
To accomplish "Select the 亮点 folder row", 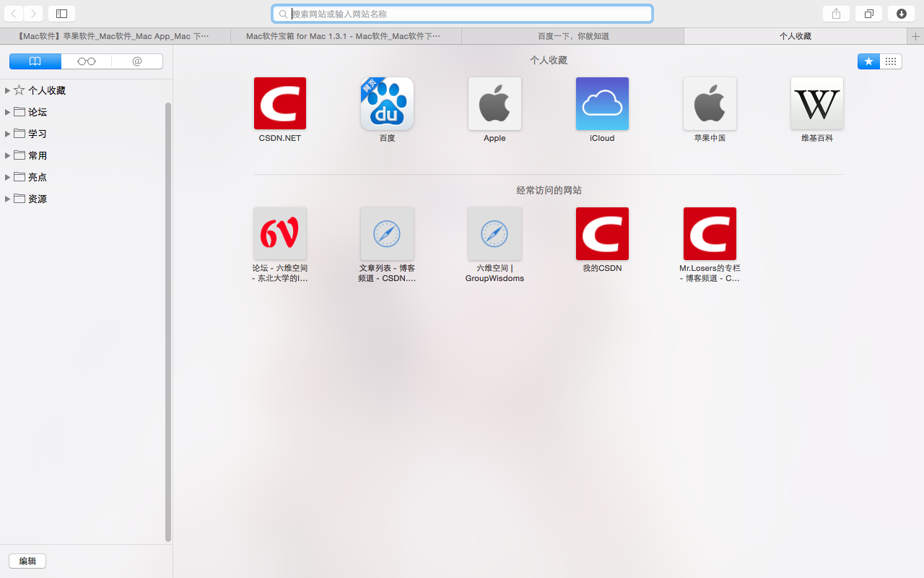I will (x=82, y=177).
